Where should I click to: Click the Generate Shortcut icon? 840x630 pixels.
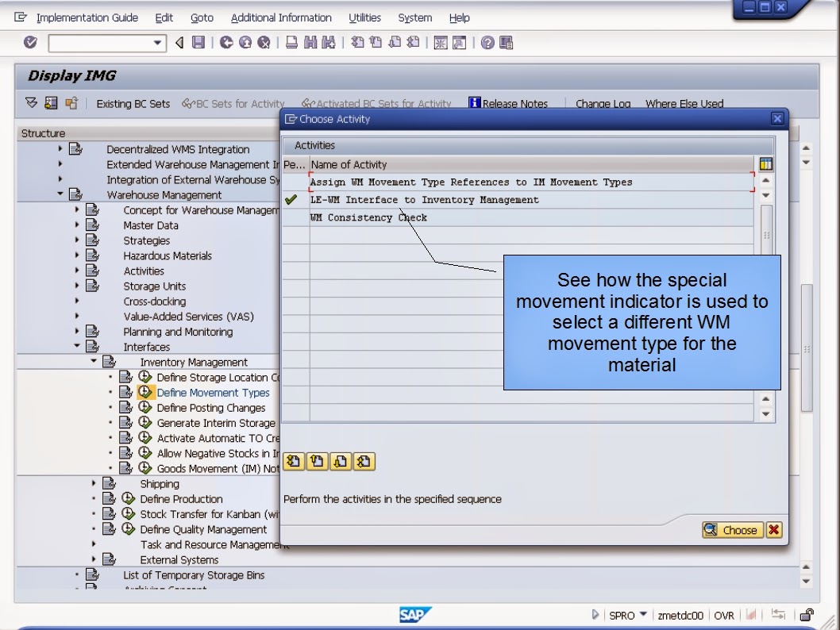click(x=459, y=42)
